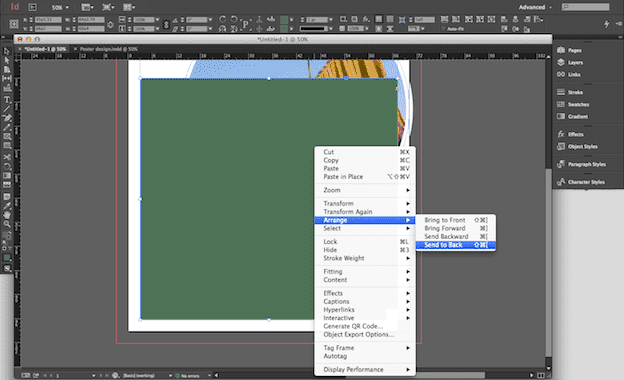Select the Free Transform tool
This screenshot has width=624, height=380.
7,166
